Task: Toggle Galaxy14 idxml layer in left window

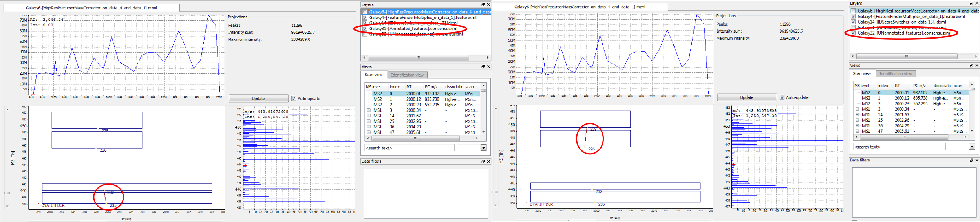Action: 365,23
